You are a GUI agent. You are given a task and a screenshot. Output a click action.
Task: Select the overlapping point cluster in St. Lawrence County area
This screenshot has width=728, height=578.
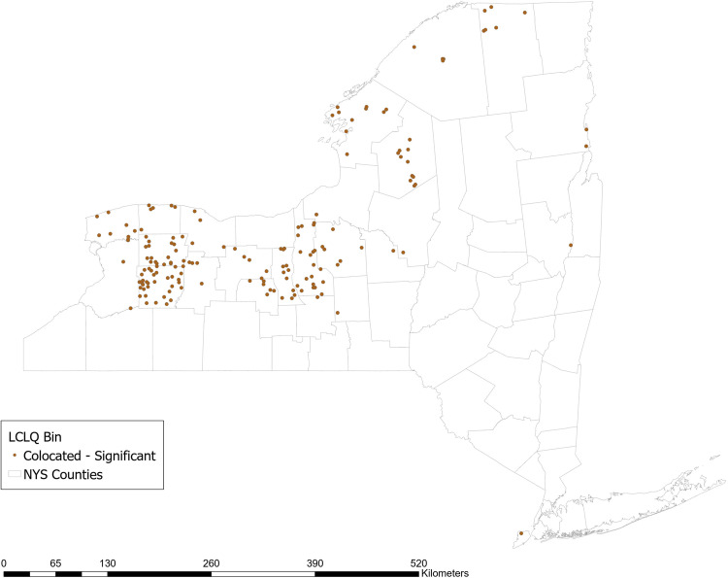coord(443,59)
